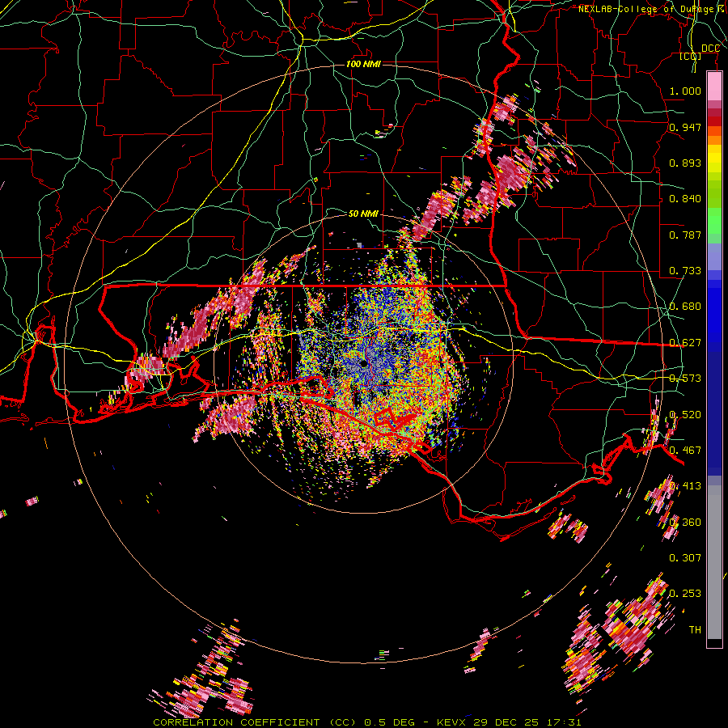Select the 0.520 scale value
Viewport: 728px width, 728px height.
(685, 415)
